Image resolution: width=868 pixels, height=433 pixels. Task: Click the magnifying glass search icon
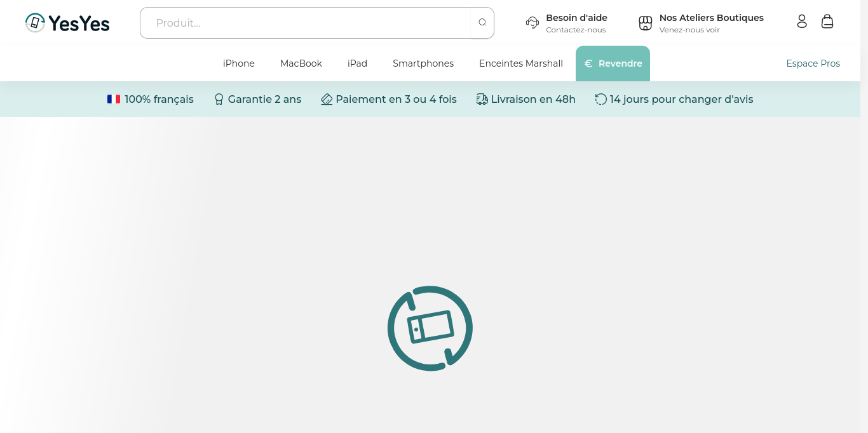(x=482, y=23)
